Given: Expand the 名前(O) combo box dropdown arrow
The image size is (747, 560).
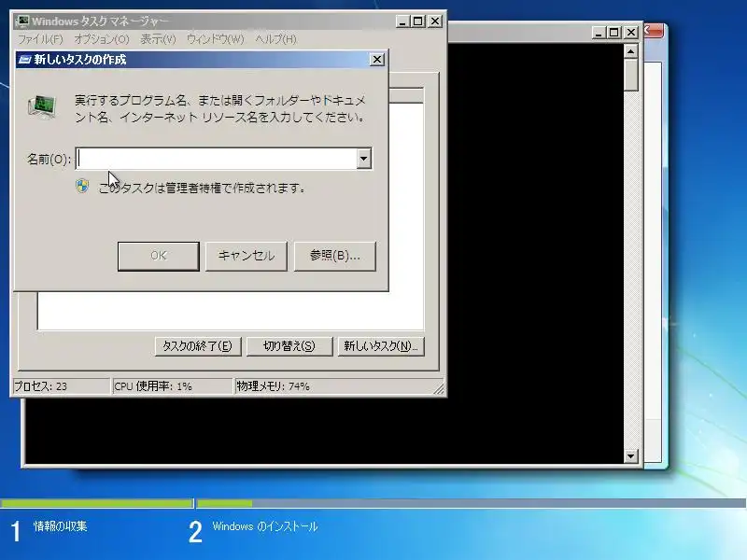Looking at the screenshot, I should tap(364, 159).
